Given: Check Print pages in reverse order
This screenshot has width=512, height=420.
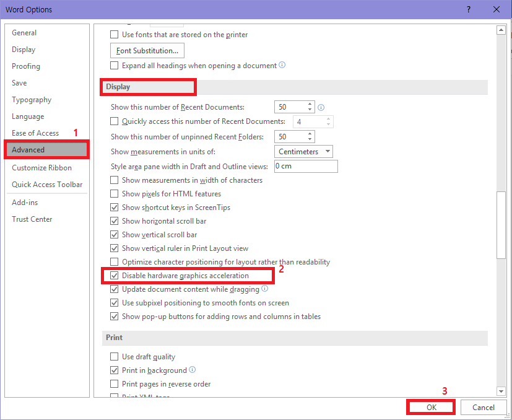Looking at the screenshot, I should [x=115, y=383].
